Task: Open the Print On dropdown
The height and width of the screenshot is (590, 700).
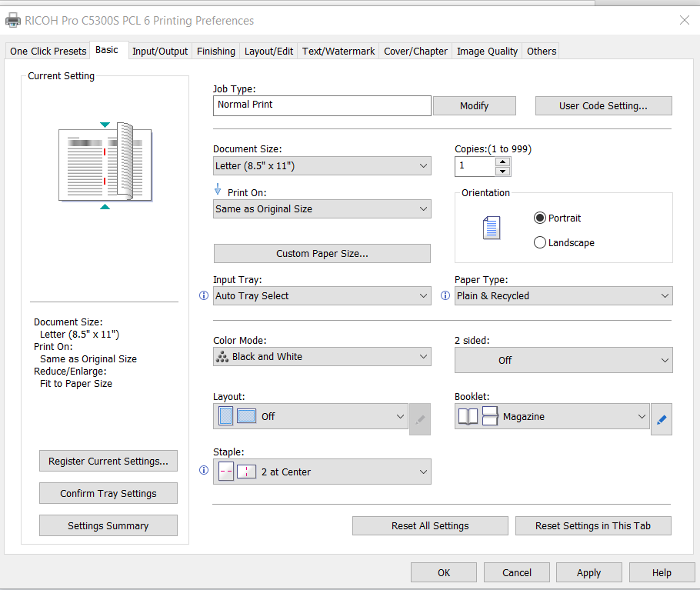Action: [322, 209]
